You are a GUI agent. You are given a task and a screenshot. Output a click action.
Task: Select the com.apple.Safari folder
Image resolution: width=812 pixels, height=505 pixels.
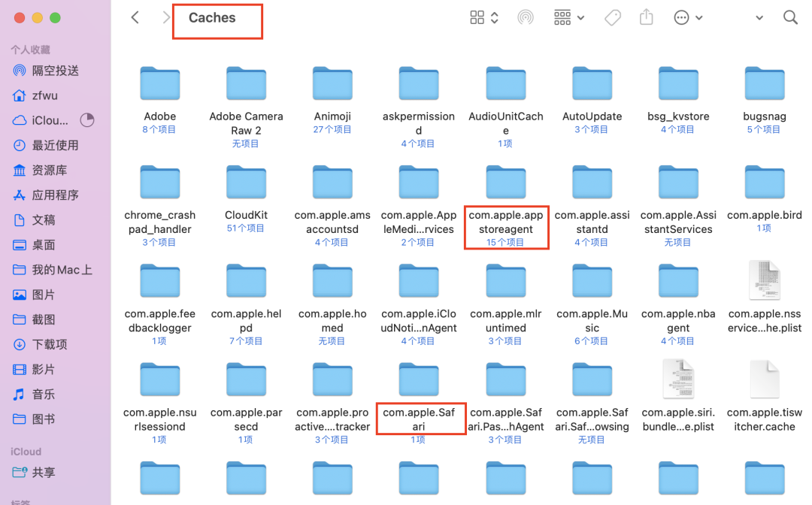(x=419, y=380)
